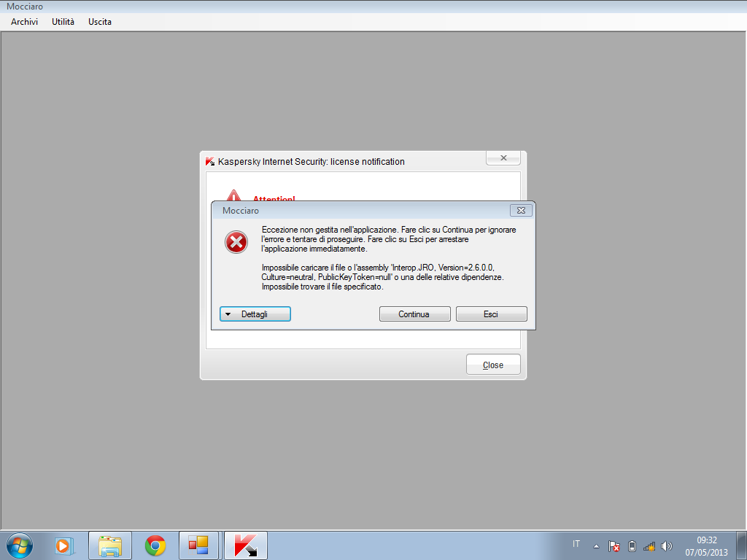This screenshot has height=560, width=747.
Task: Click the red error icon in dialog
Action: (236, 242)
